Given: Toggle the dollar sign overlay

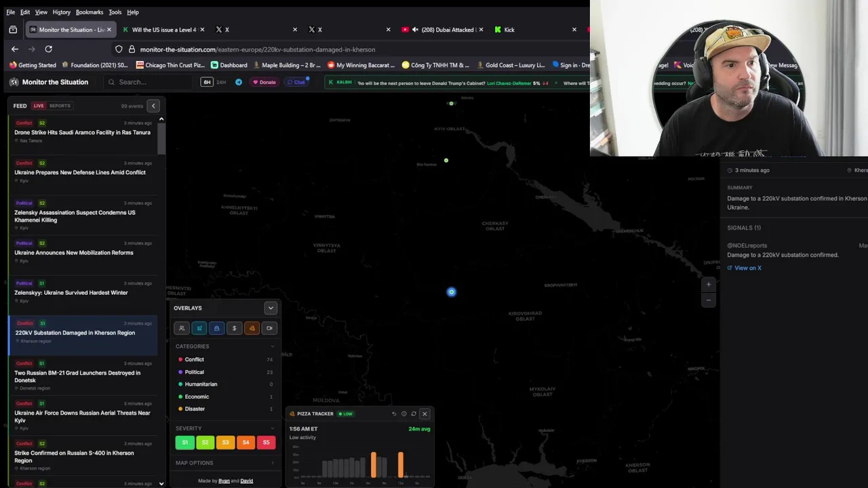Looking at the screenshot, I should tap(235, 328).
